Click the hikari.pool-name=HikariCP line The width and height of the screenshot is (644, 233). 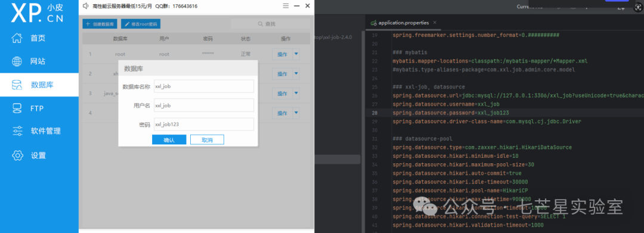tap(460, 190)
